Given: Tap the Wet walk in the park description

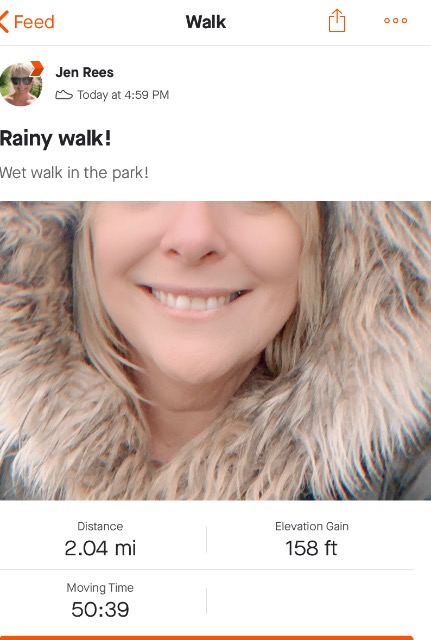Looking at the screenshot, I should click(74, 173).
